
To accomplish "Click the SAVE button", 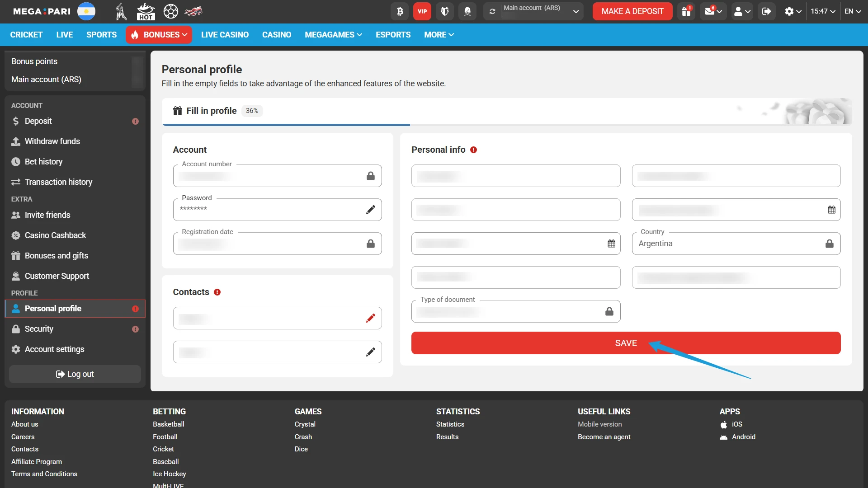I will click(626, 343).
